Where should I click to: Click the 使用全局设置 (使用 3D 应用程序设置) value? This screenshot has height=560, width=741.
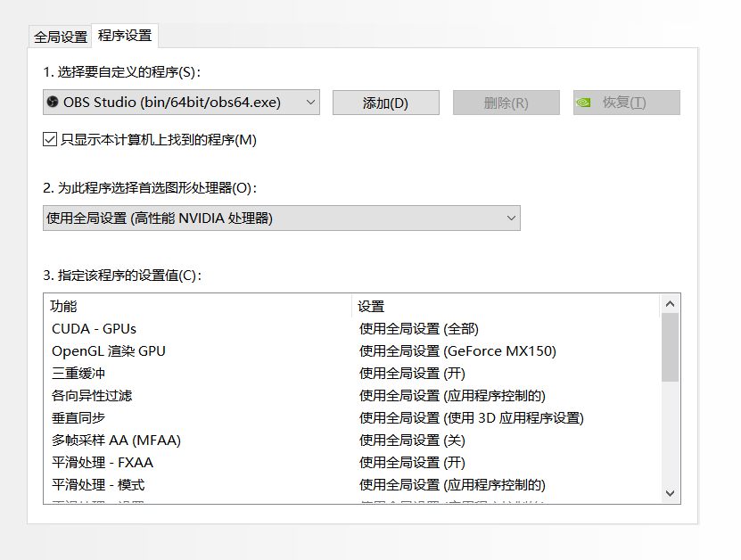pyautogui.click(x=471, y=417)
